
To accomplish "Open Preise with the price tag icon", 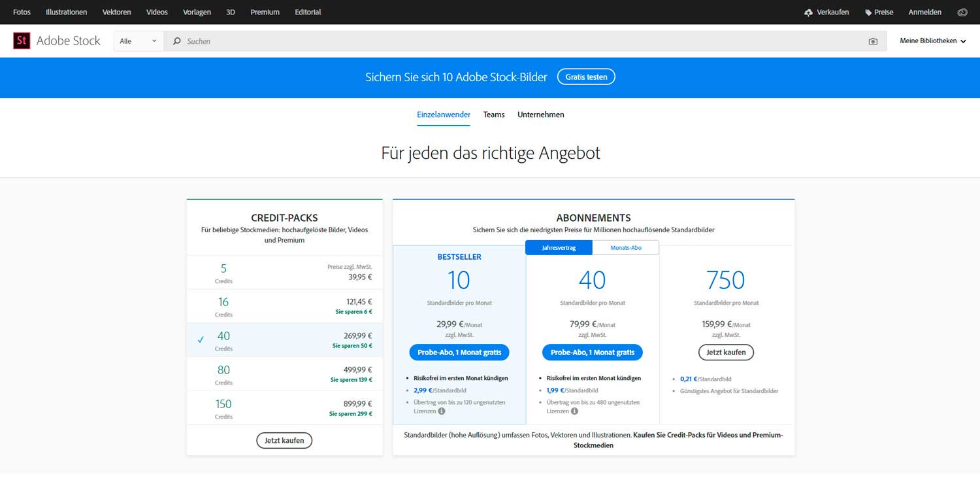I will point(879,12).
